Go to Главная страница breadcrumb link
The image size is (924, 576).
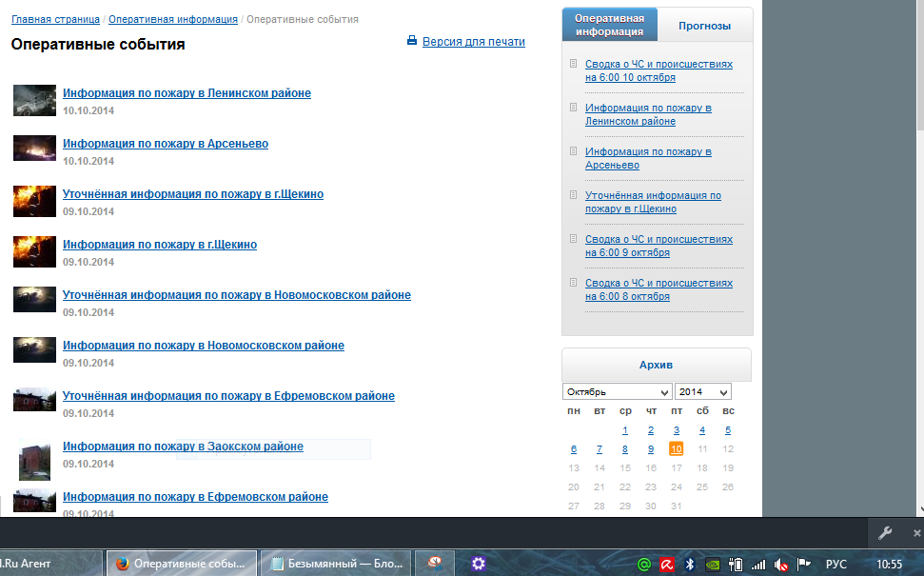[55, 19]
